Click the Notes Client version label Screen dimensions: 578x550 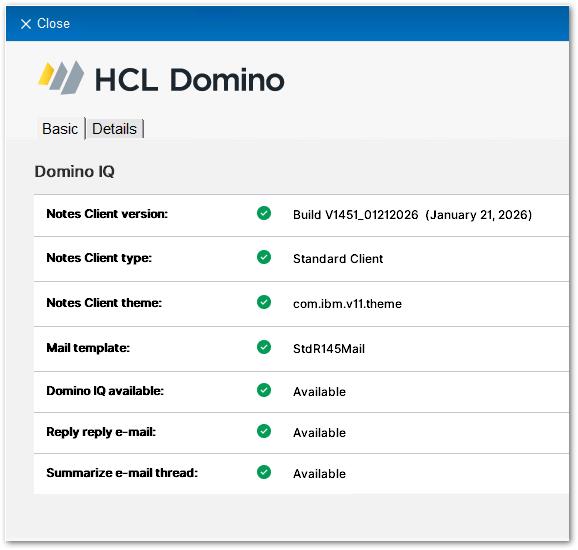(x=107, y=214)
